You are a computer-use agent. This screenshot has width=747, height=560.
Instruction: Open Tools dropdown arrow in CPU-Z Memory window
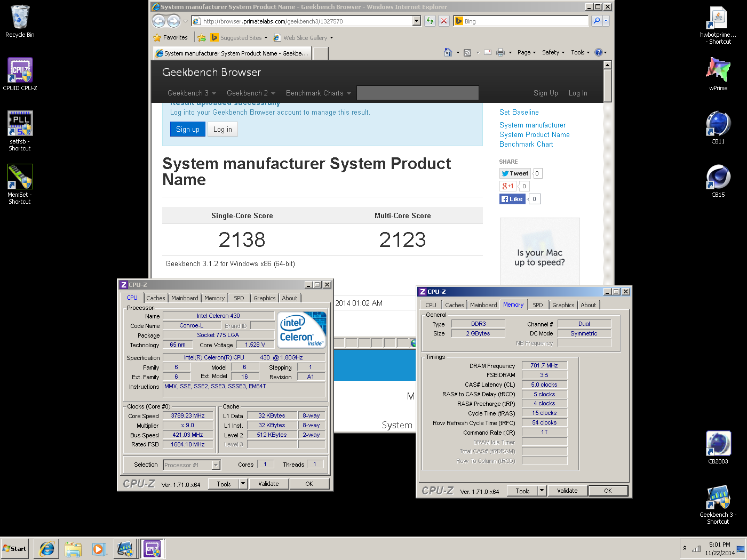click(x=542, y=491)
